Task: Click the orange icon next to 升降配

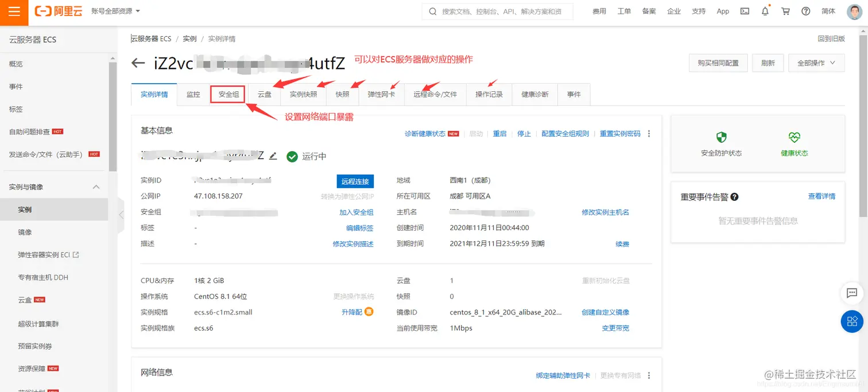Action: click(x=369, y=312)
